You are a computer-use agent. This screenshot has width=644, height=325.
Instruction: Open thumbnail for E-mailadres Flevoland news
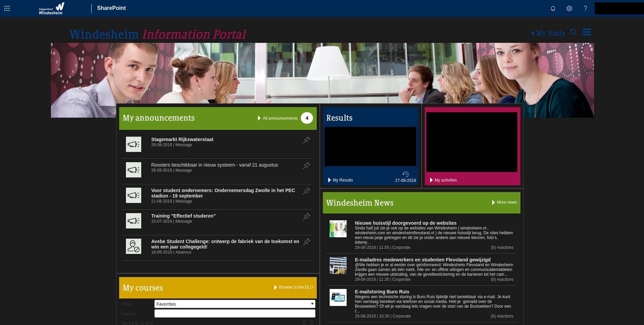(338, 266)
